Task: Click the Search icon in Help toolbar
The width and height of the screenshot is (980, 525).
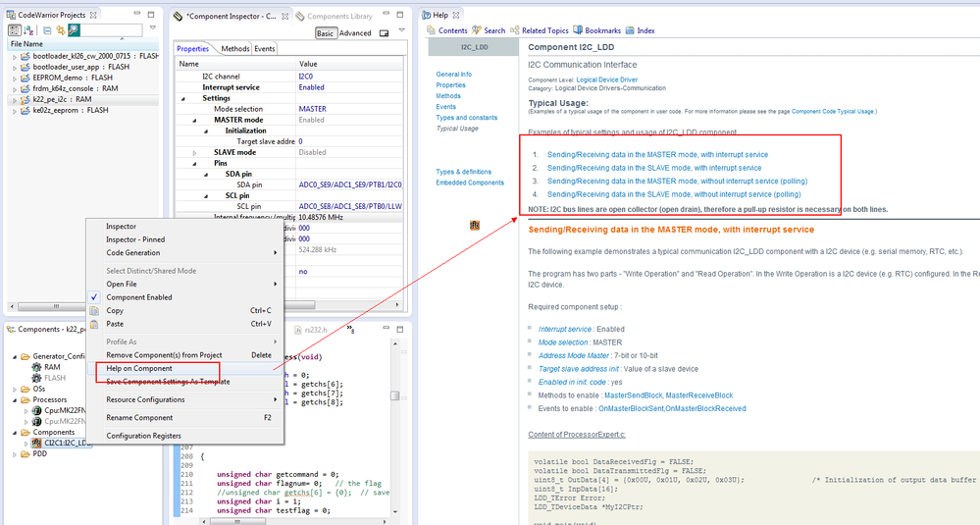Action: 476,30
